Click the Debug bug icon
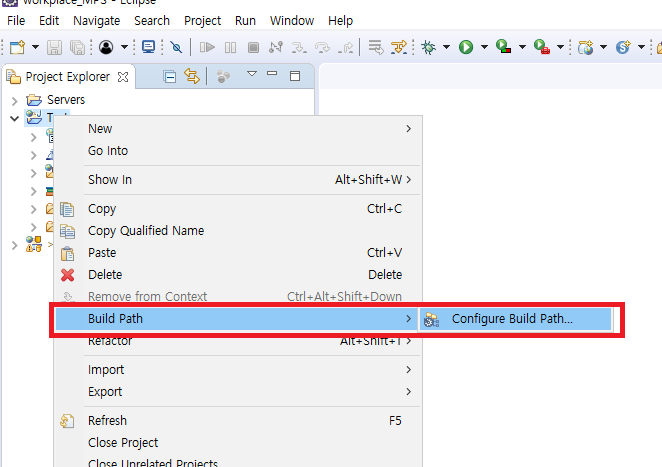This screenshot has height=467, width=662. pyautogui.click(x=429, y=47)
